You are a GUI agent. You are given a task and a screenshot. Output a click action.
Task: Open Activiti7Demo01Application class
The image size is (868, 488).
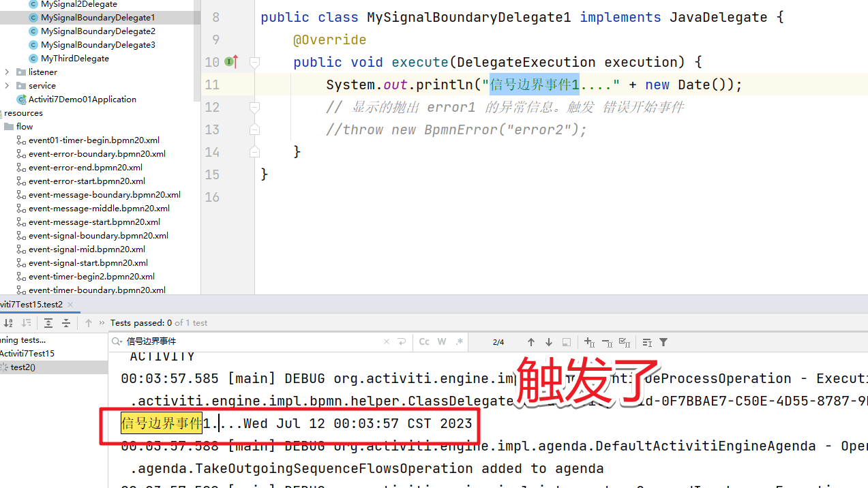coord(82,100)
